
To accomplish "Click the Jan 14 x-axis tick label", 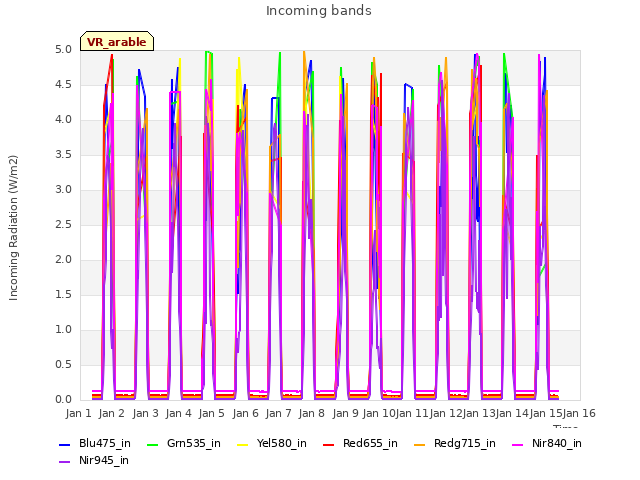I will click(x=512, y=413).
